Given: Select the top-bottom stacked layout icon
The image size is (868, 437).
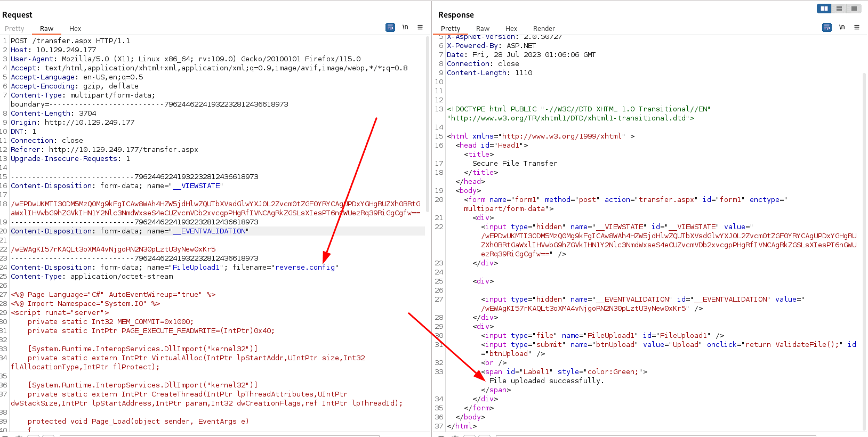Looking at the screenshot, I should click(x=839, y=9).
